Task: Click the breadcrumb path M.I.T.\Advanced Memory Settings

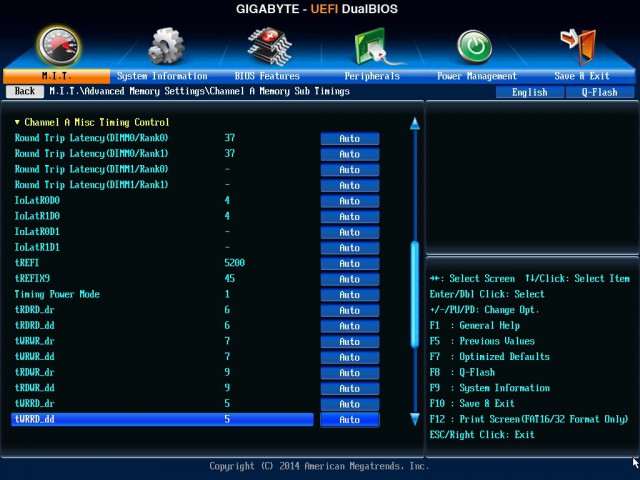Action: 127,91
